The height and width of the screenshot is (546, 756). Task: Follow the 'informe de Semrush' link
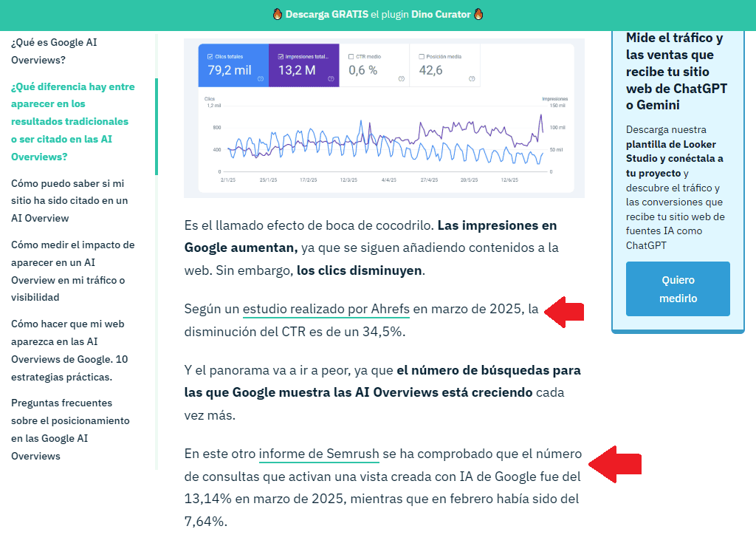pyautogui.click(x=319, y=454)
